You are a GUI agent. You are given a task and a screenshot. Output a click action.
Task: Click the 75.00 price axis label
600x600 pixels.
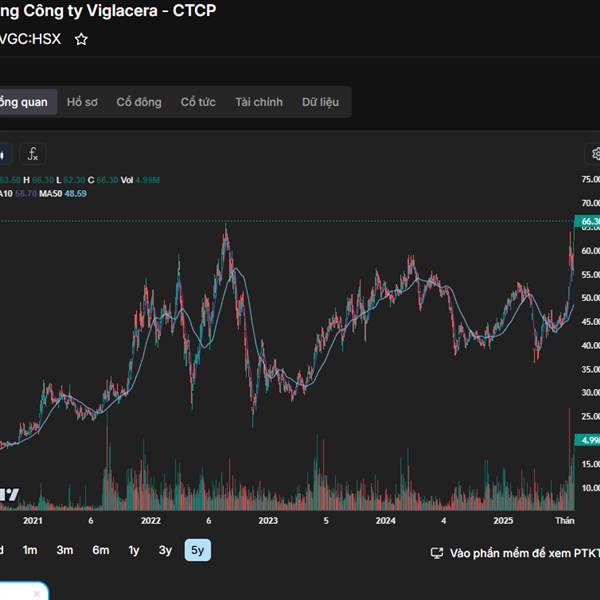[x=590, y=179]
